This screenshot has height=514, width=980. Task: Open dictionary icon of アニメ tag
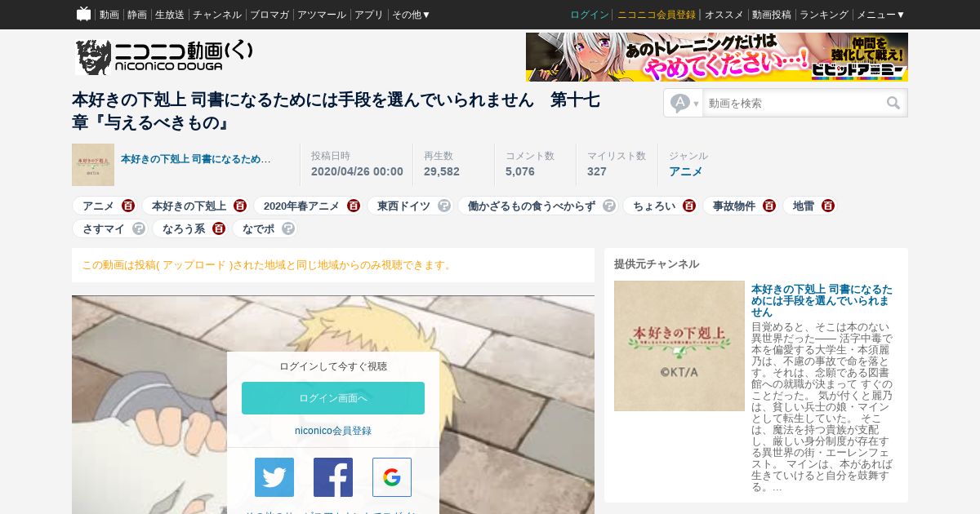pyautogui.click(x=128, y=206)
